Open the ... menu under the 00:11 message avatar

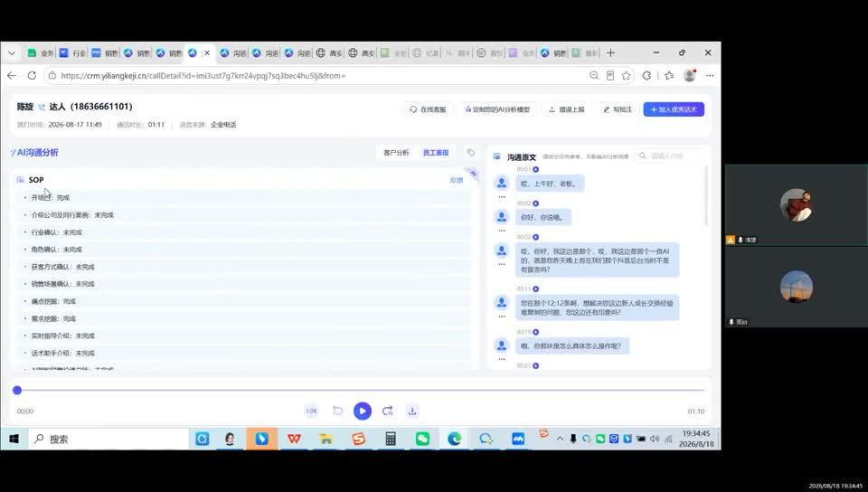(502, 317)
